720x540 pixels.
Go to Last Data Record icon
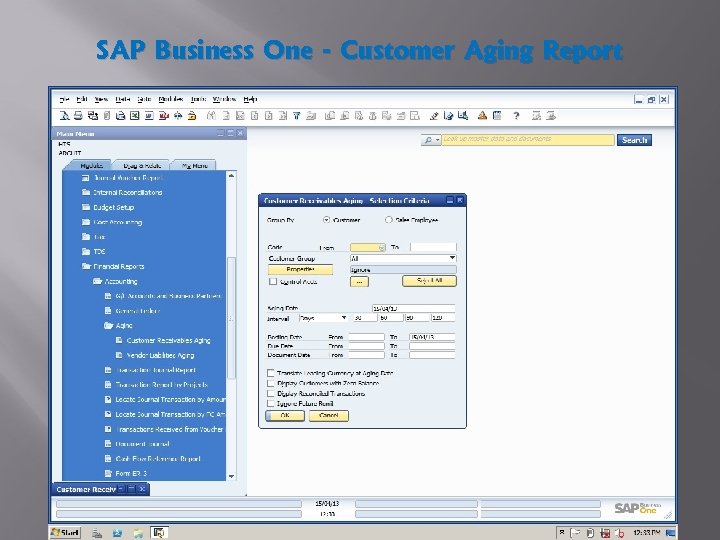(x=283, y=116)
